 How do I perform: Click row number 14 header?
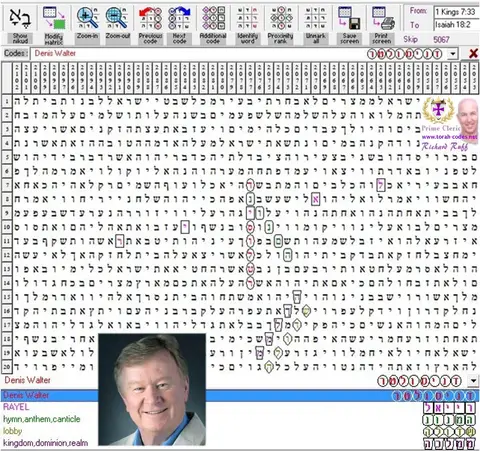(x=6, y=283)
